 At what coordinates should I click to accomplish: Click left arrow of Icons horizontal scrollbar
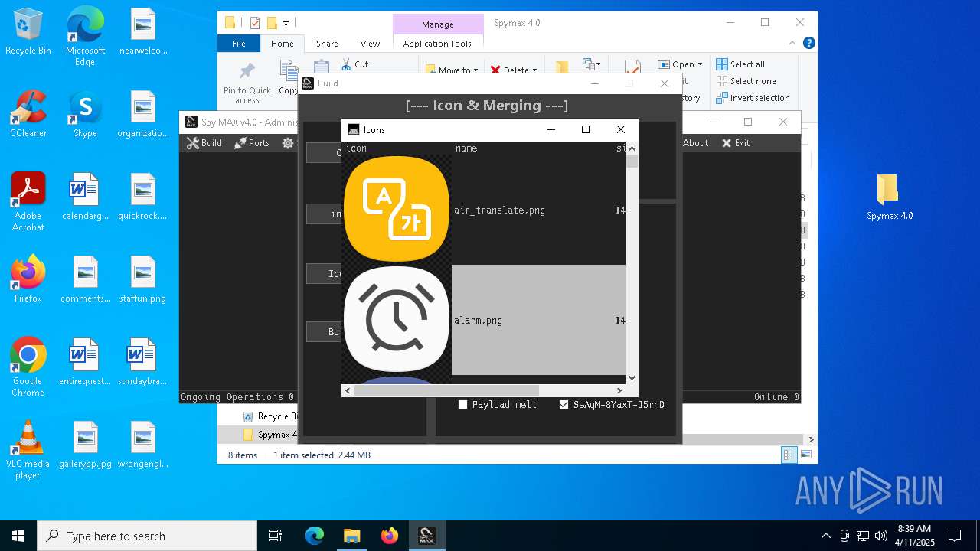[x=348, y=390]
